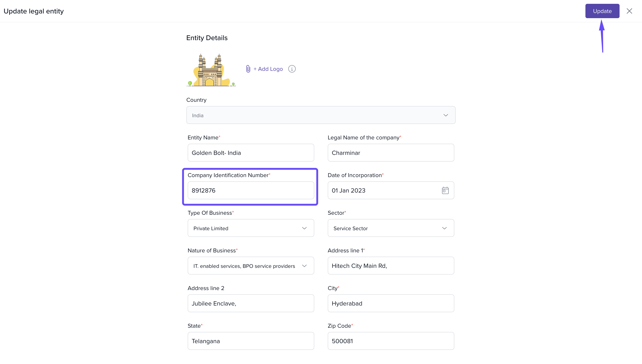Open the Type Of Business dropdown
The height and width of the screenshot is (364, 642).
[251, 228]
